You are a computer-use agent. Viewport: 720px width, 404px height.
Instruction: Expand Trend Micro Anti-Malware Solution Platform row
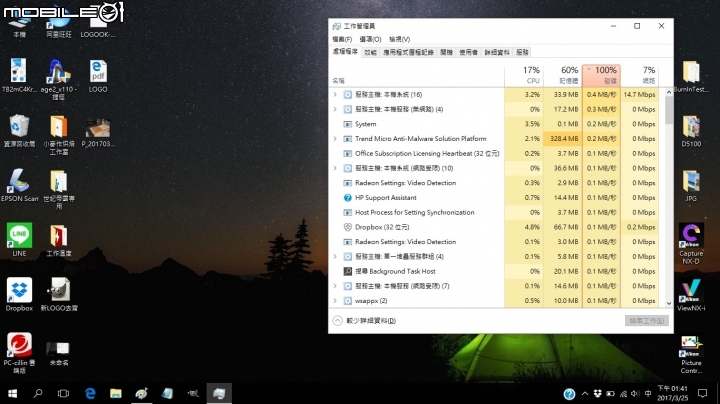(x=335, y=139)
